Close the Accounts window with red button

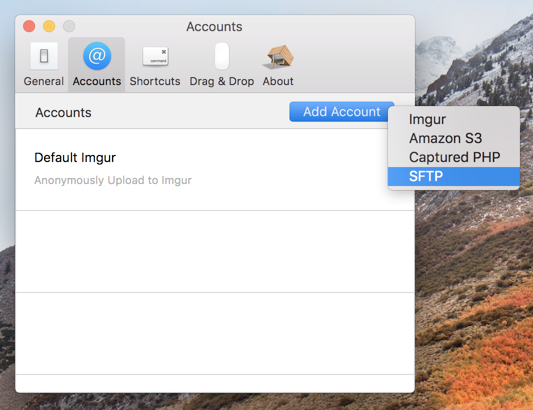pyautogui.click(x=29, y=26)
